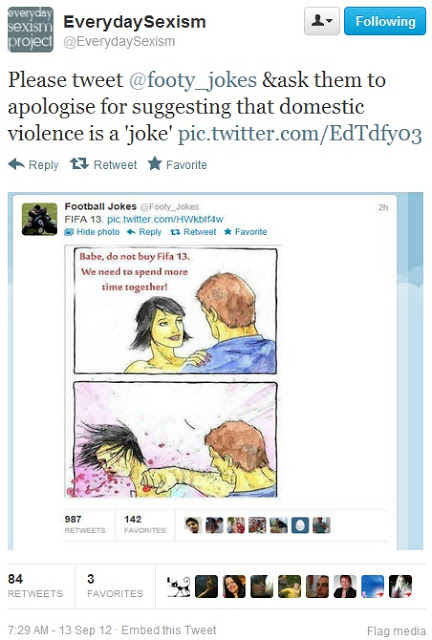Viewport: 432px width, 640px height.
Task: View the 84 retweets list
Action: pos(36,586)
